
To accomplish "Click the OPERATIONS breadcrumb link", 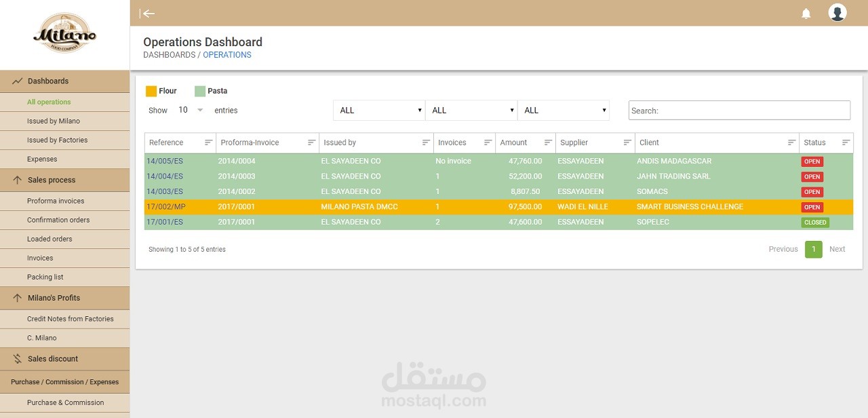I will coord(227,55).
